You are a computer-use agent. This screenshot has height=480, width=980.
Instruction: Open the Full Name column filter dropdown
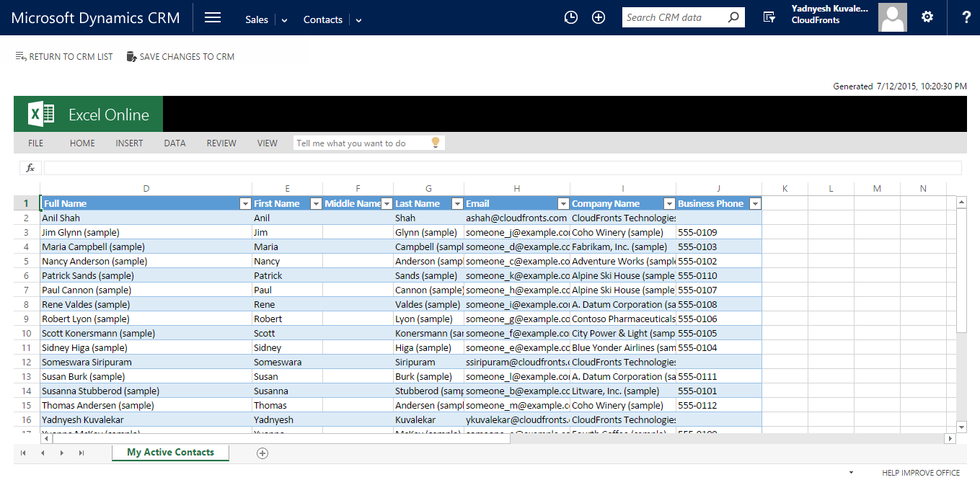245,204
